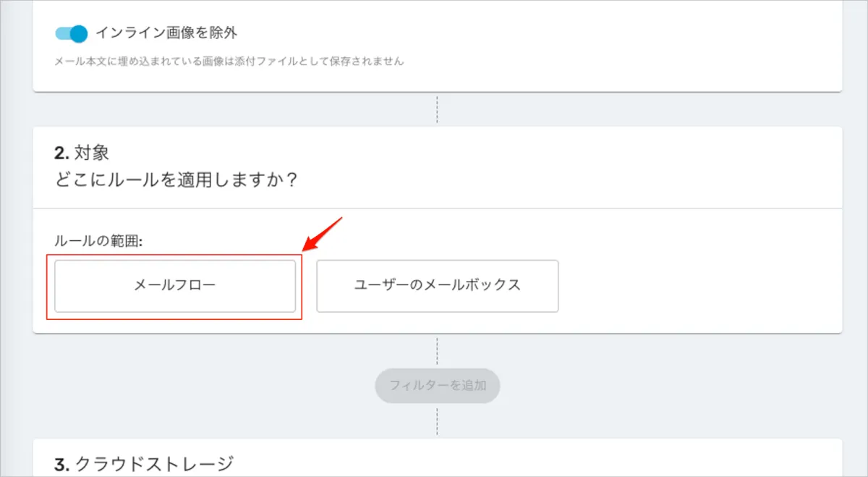The height and width of the screenshot is (477, 868).
Task: Click the inline image description note text
Action: [x=229, y=62]
